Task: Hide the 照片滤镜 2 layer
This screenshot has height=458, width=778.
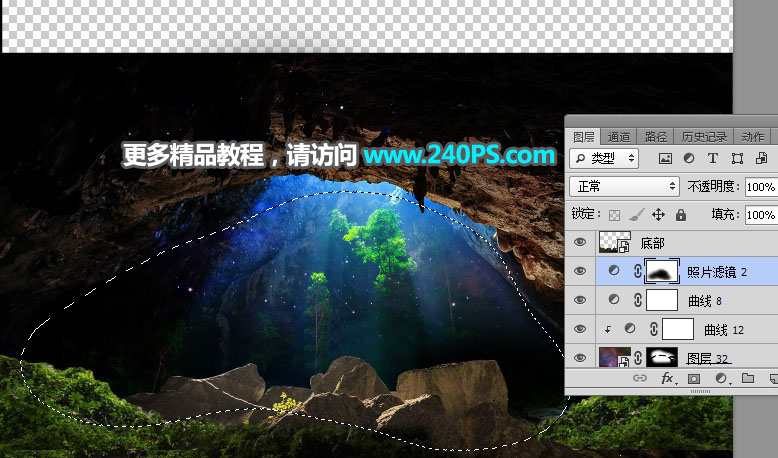Action: (580, 271)
